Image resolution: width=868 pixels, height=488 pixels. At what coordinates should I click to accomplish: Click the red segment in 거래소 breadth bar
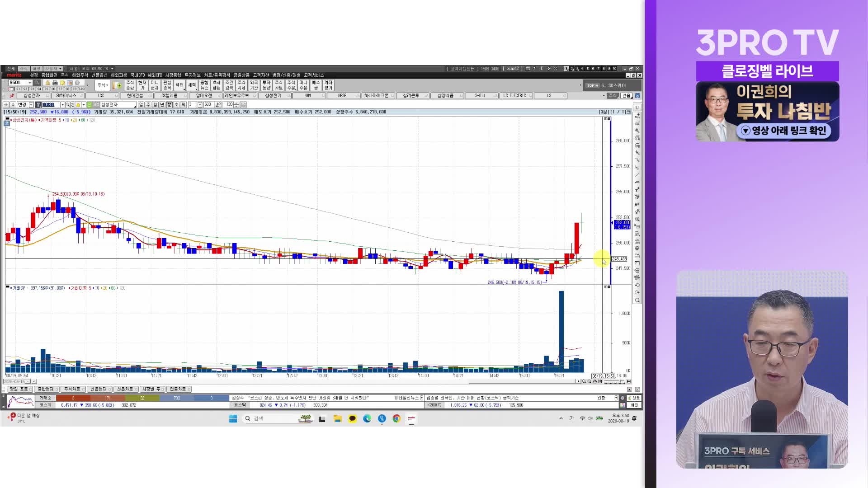(73, 398)
